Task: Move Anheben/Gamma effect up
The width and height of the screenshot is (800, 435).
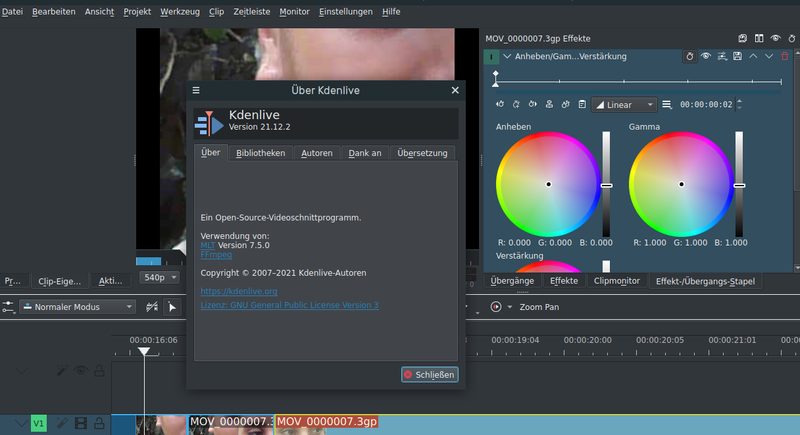Action: pos(753,56)
